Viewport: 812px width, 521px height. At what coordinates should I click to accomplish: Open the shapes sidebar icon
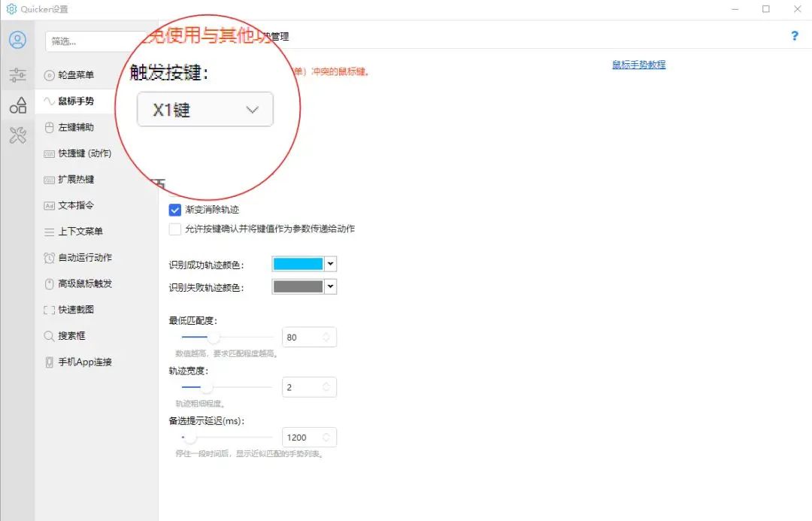[17, 105]
